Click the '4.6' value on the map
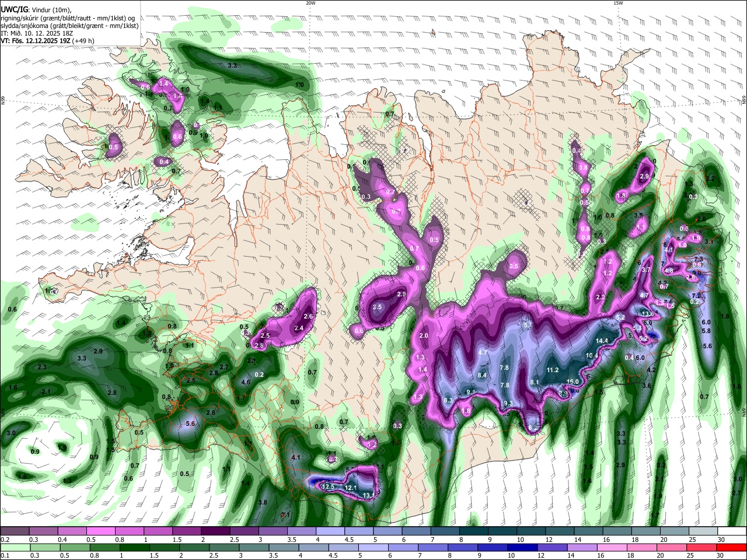The height and width of the screenshot is (560, 747). [246, 383]
